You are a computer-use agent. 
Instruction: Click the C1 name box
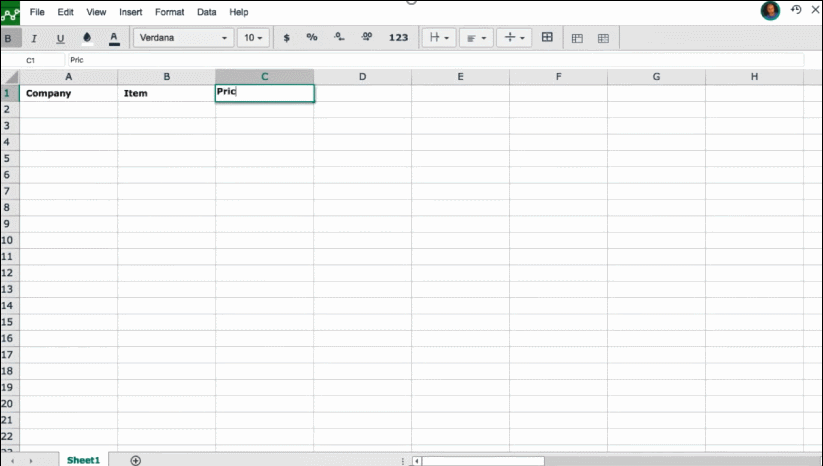[33, 60]
